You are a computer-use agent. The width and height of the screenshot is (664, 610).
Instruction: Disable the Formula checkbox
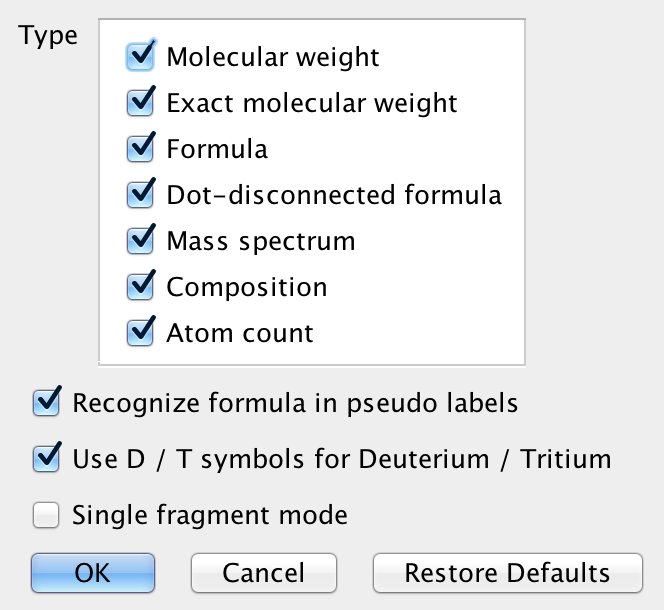[x=141, y=149]
